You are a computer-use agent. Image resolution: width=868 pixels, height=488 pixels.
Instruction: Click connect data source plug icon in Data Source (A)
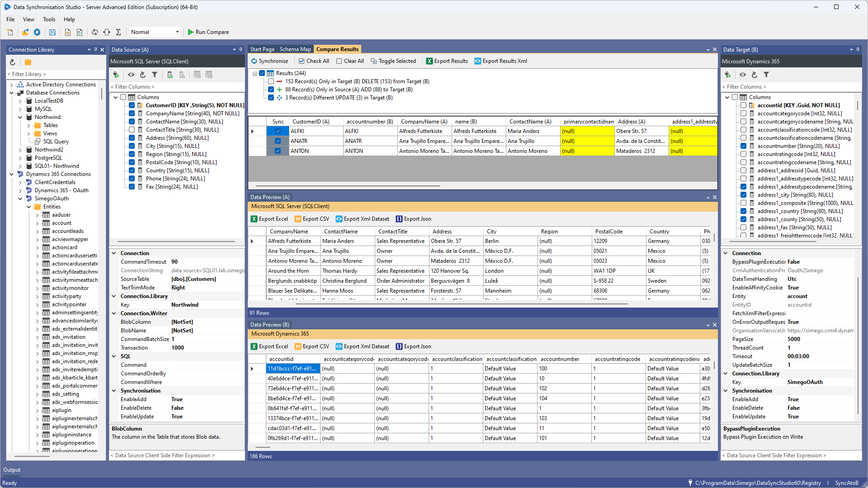click(116, 75)
